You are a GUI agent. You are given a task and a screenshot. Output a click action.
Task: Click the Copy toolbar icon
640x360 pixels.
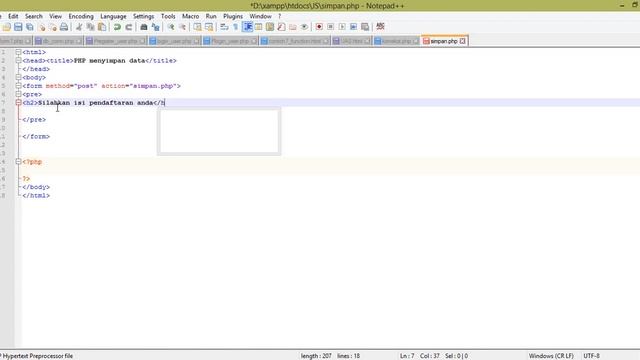90,27
